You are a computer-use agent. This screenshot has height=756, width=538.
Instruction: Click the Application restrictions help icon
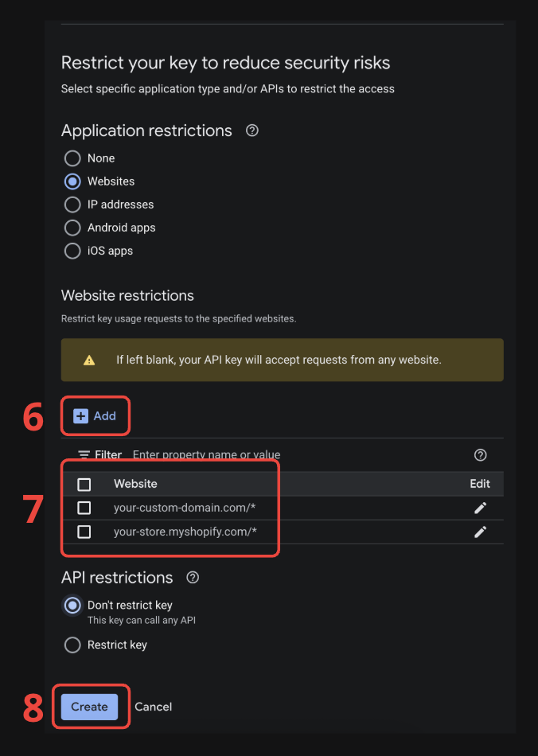coord(252,131)
